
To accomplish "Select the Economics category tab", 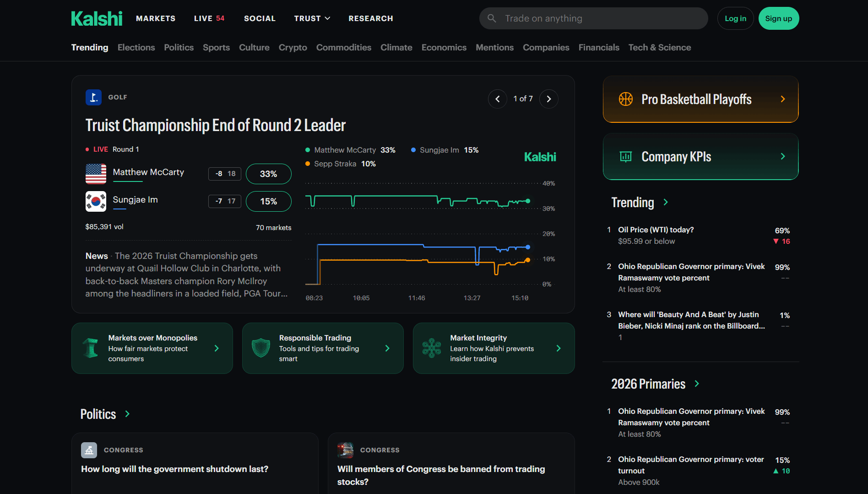I will pyautogui.click(x=444, y=47).
